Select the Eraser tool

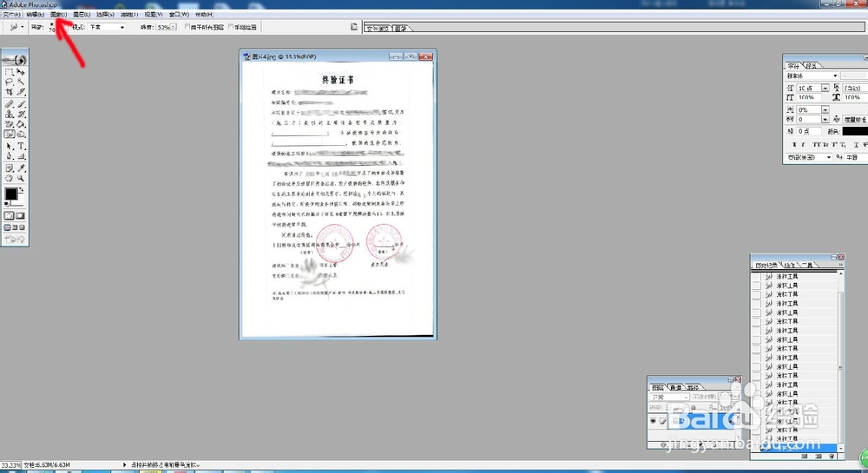click(x=9, y=124)
